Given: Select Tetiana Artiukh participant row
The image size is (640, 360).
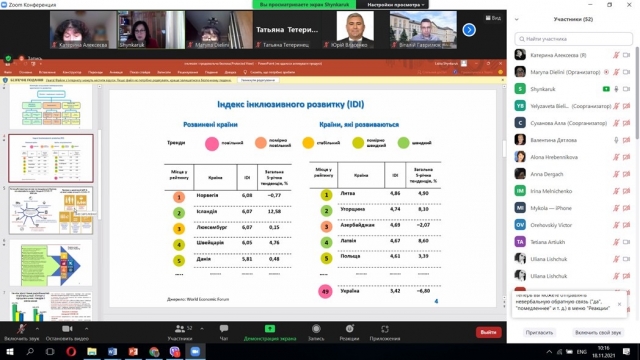Looking at the screenshot, I should 573,242.
